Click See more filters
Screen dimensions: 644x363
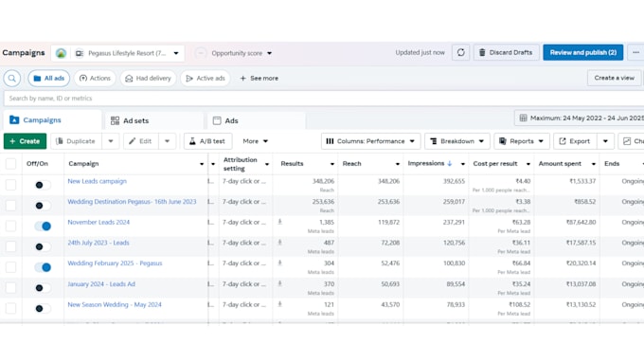(x=259, y=78)
